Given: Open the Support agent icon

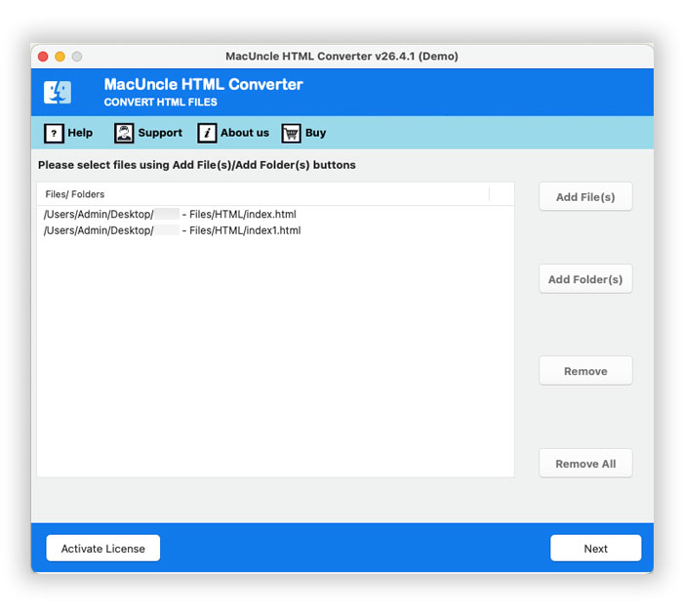Looking at the screenshot, I should click(124, 133).
